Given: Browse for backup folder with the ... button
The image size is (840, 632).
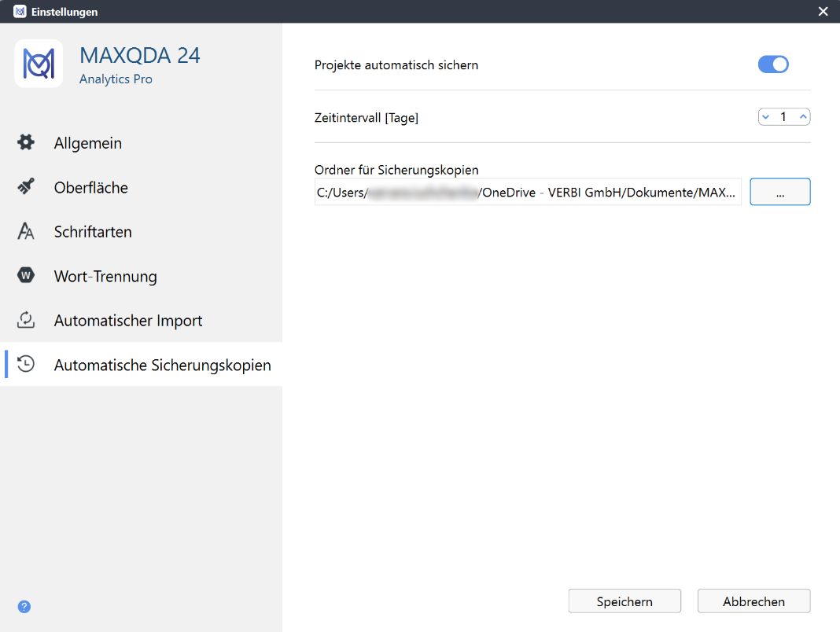Looking at the screenshot, I should click(780, 192).
